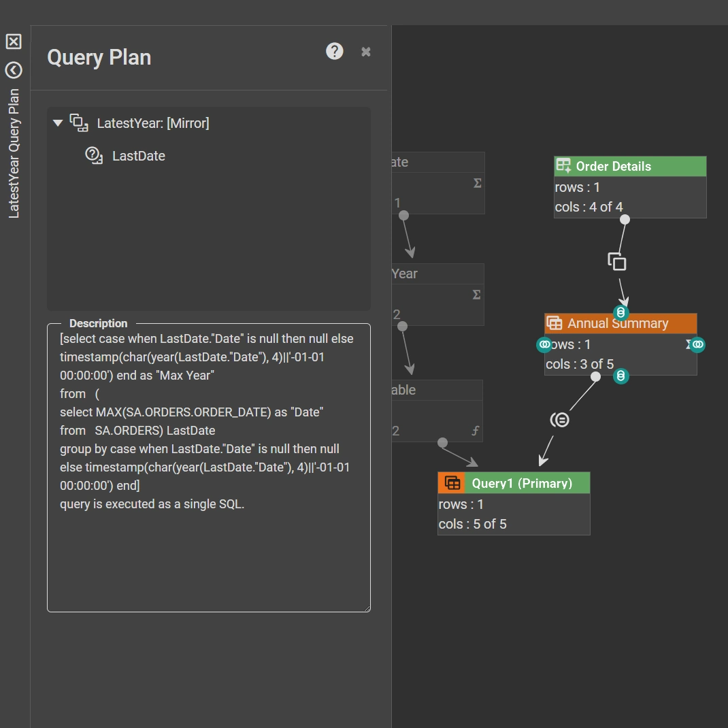Viewport: 728px width, 728px height.
Task: Select the Mirror operation icon below Order Details
Action: (x=617, y=261)
